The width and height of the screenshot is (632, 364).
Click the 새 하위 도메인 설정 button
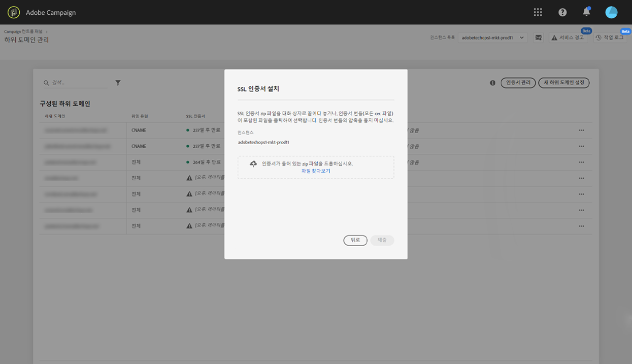pyautogui.click(x=564, y=83)
